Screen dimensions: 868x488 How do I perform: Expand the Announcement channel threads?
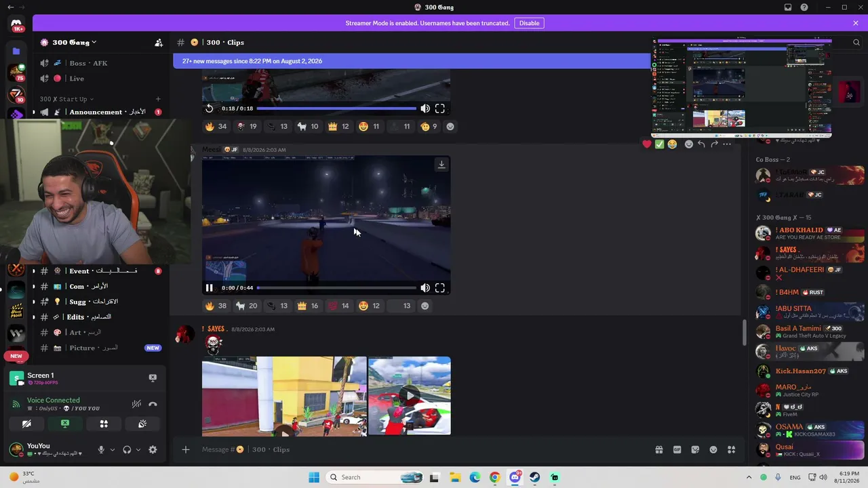coord(33,113)
